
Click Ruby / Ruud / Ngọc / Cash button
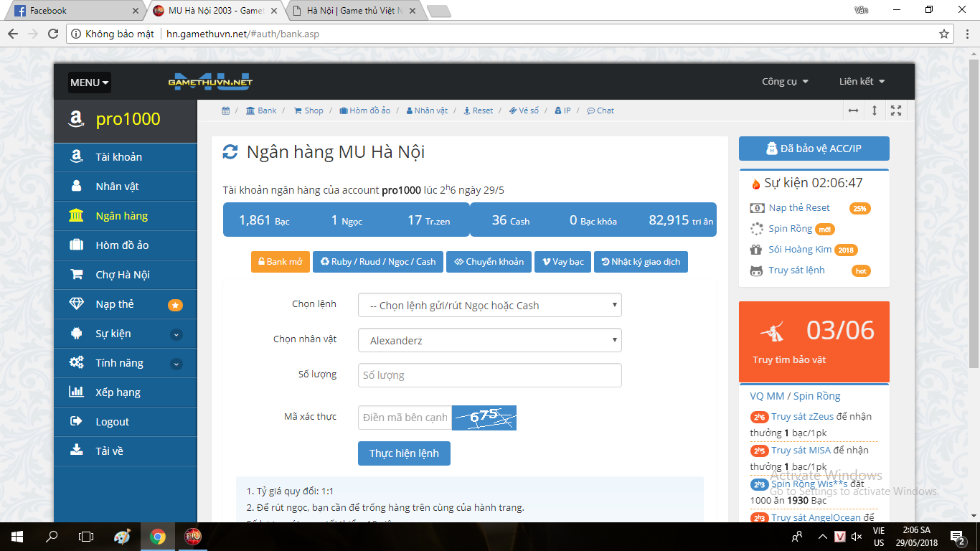(378, 262)
